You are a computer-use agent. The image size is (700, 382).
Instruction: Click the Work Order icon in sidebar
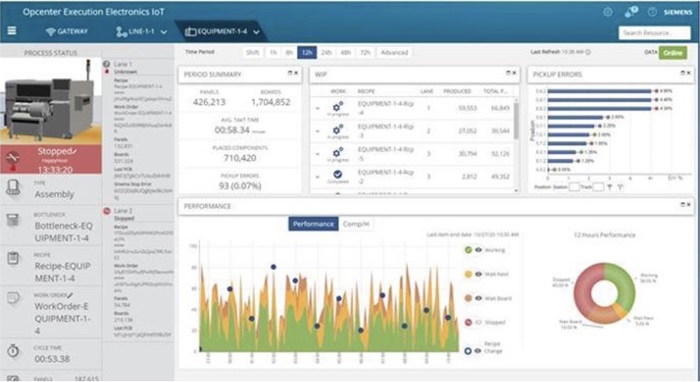(x=13, y=298)
